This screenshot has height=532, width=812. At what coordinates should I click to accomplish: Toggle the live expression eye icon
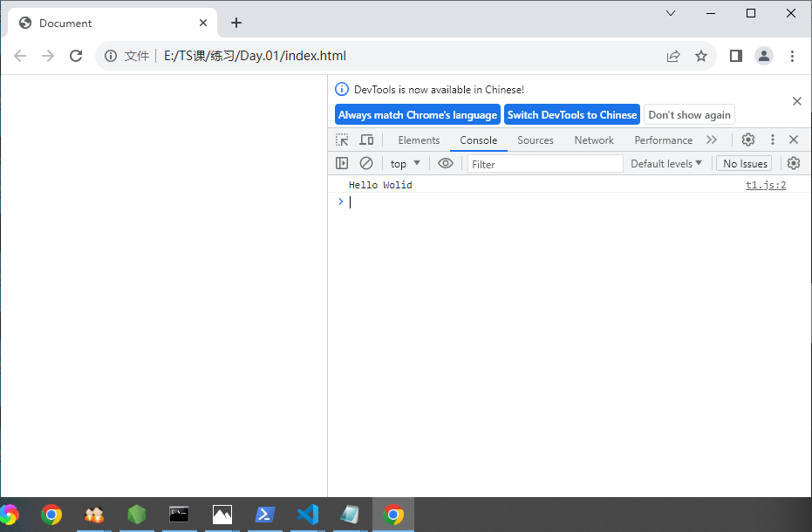[x=446, y=163]
